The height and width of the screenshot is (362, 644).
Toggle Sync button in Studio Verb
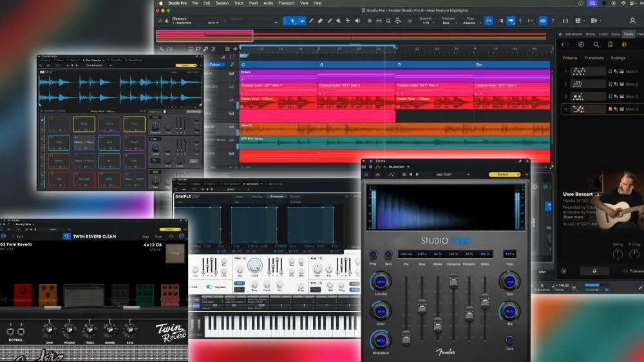(x=388, y=255)
